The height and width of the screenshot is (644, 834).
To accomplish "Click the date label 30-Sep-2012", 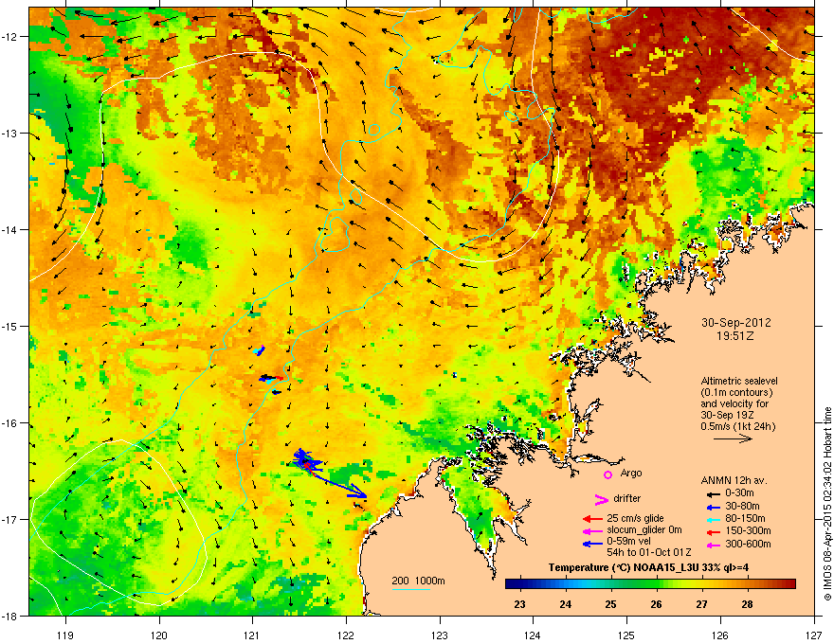I will point(735,323).
